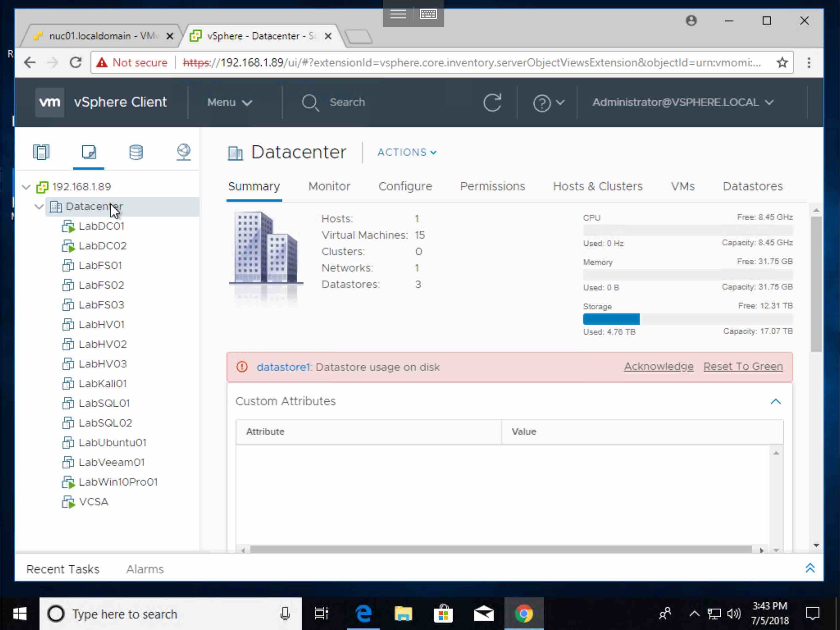The height and width of the screenshot is (630, 840).
Task: Open Chrome's three-dot menu
Action: tap(809, 63)
